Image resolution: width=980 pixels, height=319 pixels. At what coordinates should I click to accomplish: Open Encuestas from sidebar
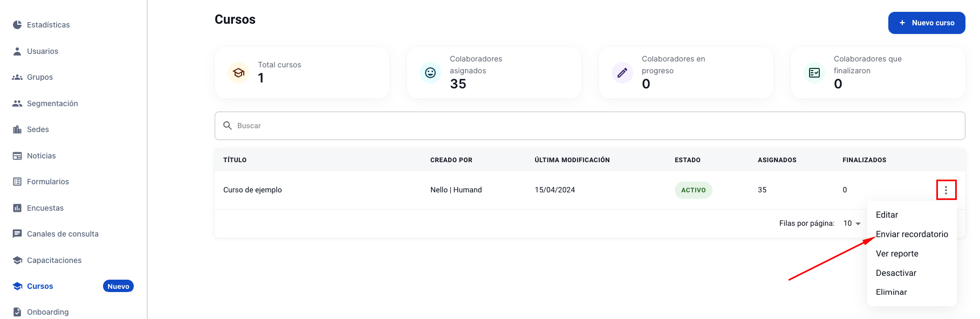click(x=45, y=208)
